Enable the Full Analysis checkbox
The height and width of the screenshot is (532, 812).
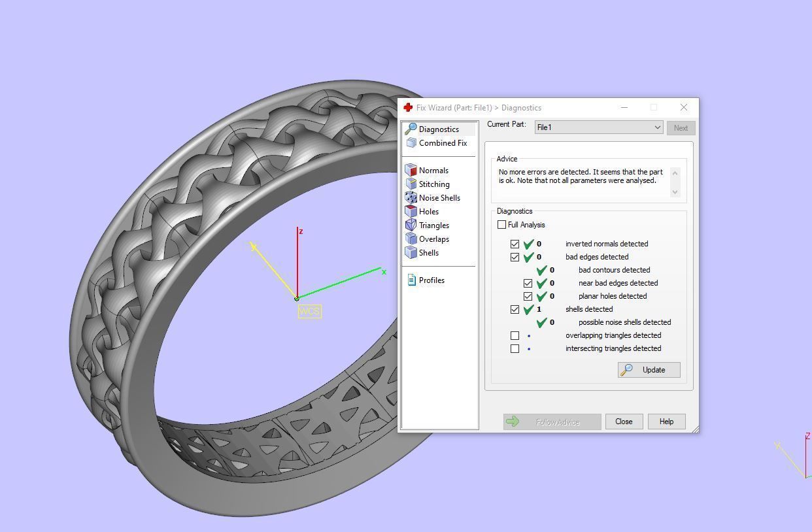pyautogui.click(x=501, y=225)
